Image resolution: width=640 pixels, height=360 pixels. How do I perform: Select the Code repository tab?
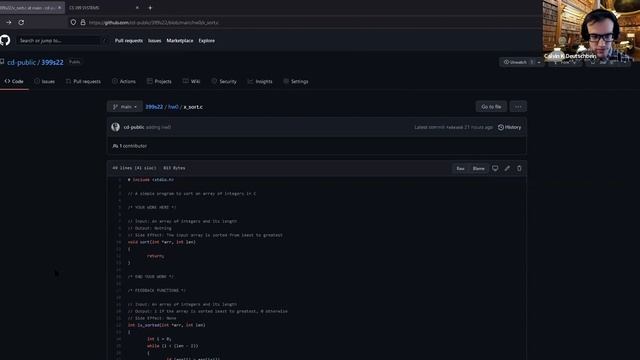[x=14, y=81]
